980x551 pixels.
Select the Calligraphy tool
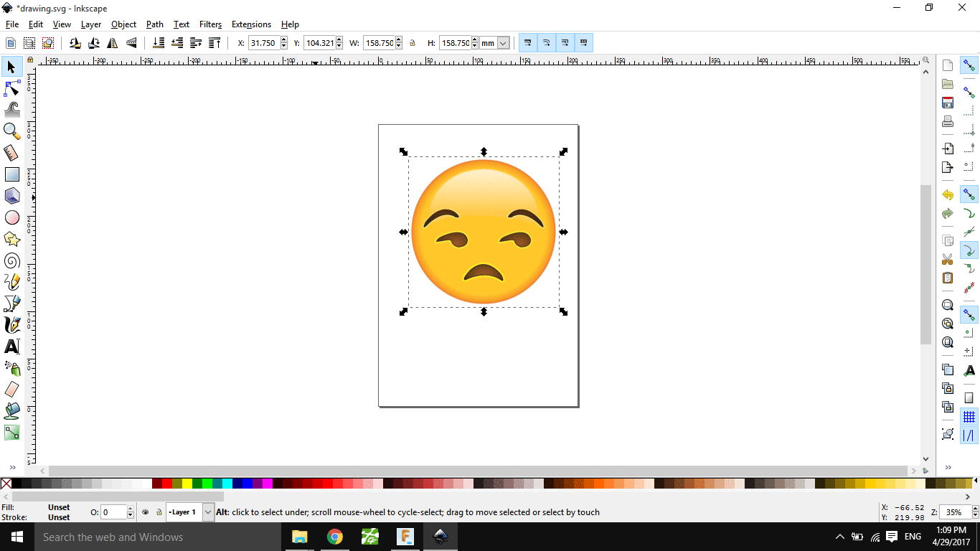coord(11,325)
